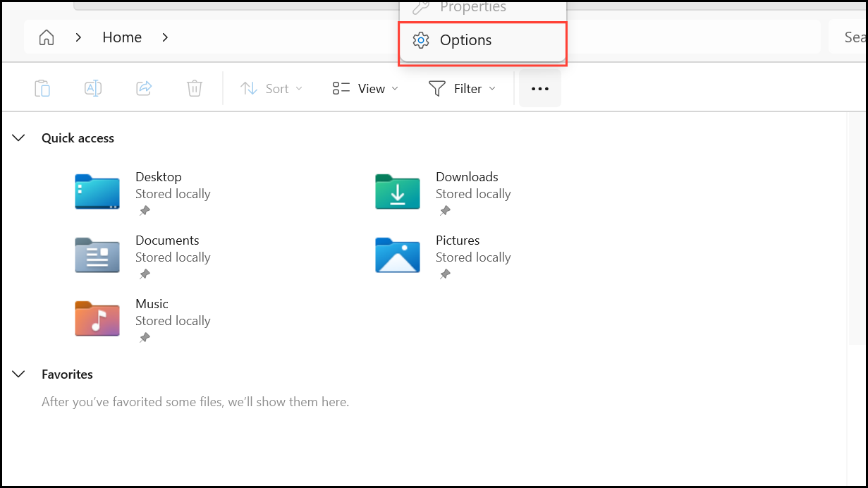The image size is (868, 488).
Task: Click the pin icon under Desktop
Action: click(145, 210)
